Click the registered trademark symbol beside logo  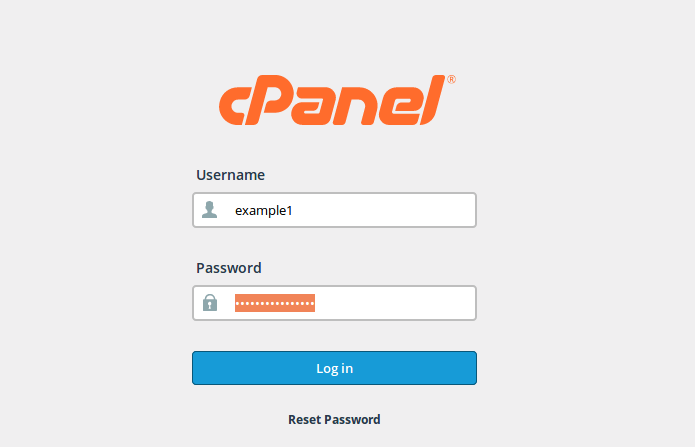(451, 79)
